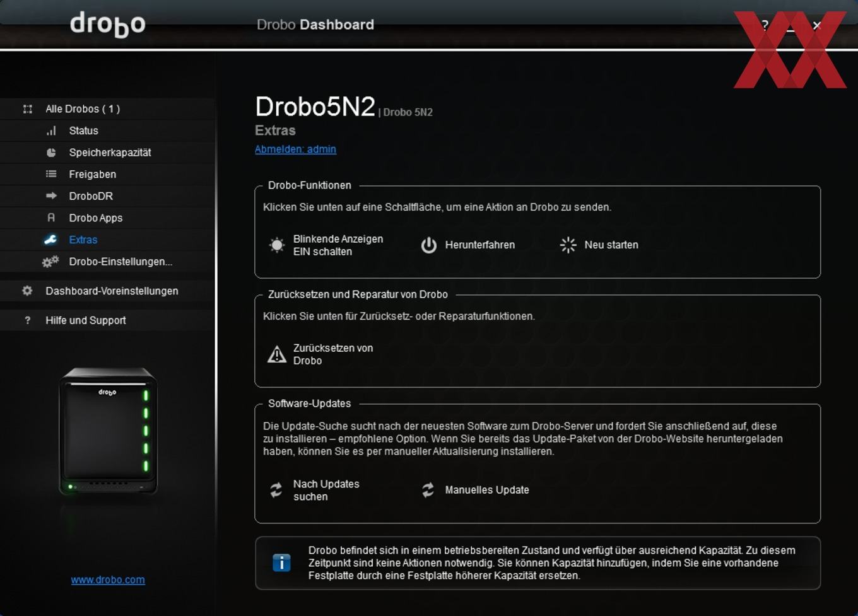Click the Drobo-Funktionen group label
This screenshot has width=858, height=616.
click(x=309, y=185)
